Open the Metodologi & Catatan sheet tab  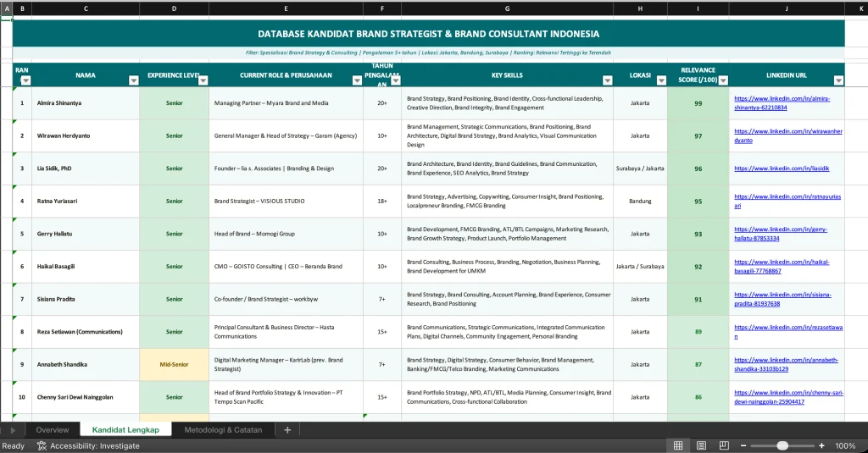tap(223, 430)
